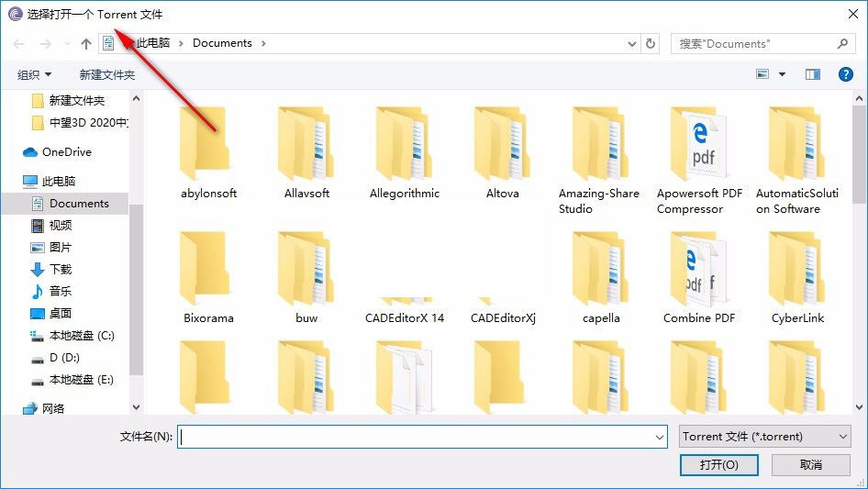Screen dimensions: 868x489
Task: Open the Amazing-Share Studio folder
Action: click(x=599, y=161)
